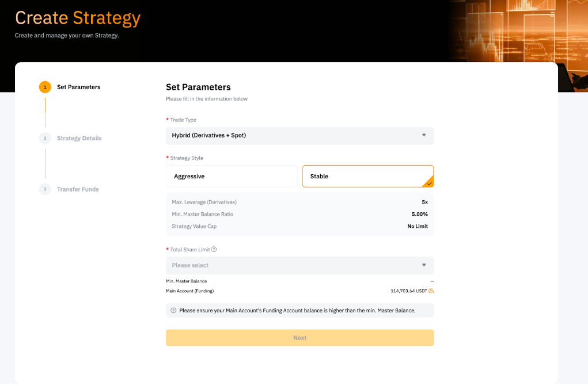588x386 pixels.
Task: Click the 114,703.64 USDT balance amount
Action: click(x=408, y=291)
